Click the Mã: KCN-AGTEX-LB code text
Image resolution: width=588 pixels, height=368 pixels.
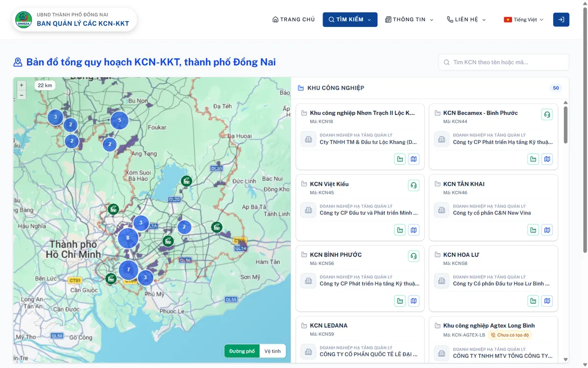464,335
